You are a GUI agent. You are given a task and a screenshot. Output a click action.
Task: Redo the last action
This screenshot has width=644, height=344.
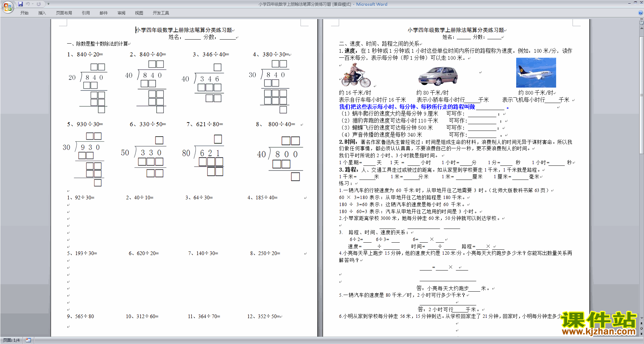pos(39,4)
